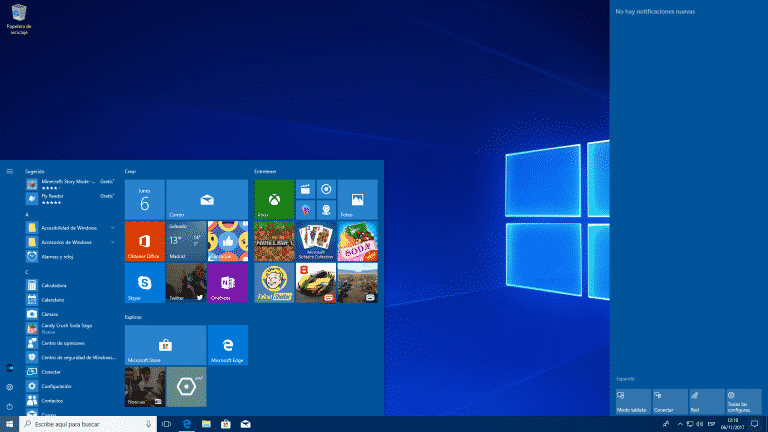Open Edge from the taskbar
This screenshot has height=432, width=768.
(x=187, y=424)
